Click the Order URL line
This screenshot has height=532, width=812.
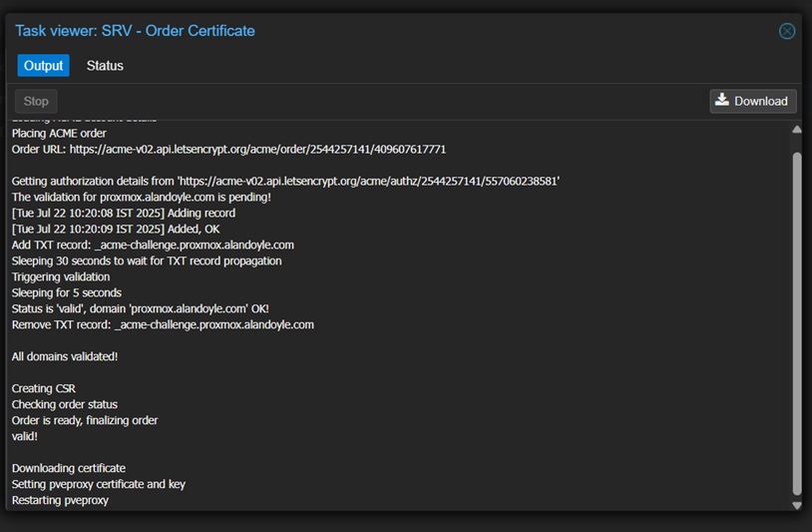tap(228, 149)
